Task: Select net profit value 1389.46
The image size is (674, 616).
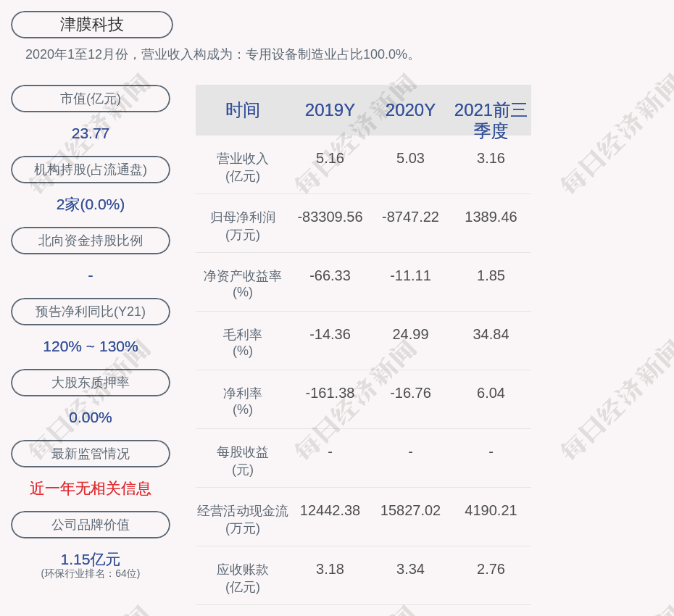Action: point(491,217)
